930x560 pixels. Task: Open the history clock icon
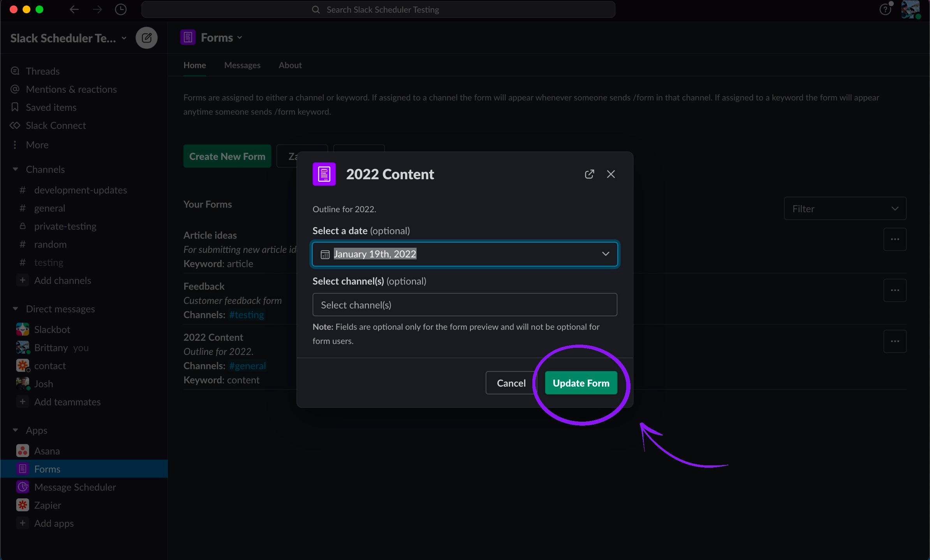[121, 9]
